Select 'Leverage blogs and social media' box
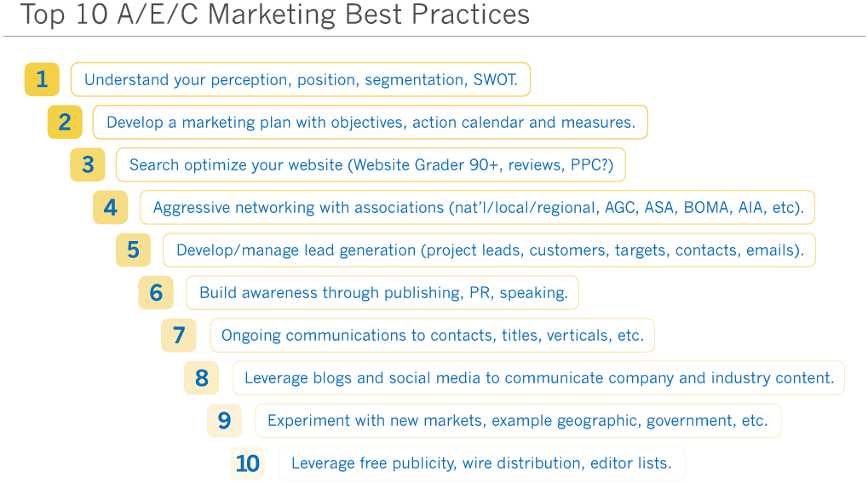Image resolution: width=868 pixels, height=483 pixels. (x=538, y=377)
